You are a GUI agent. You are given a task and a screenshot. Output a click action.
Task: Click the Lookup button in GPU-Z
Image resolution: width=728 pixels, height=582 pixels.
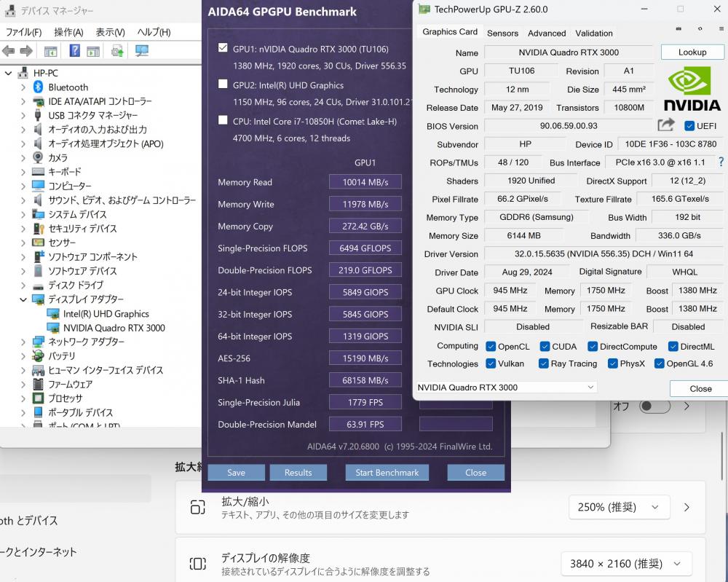692,52
